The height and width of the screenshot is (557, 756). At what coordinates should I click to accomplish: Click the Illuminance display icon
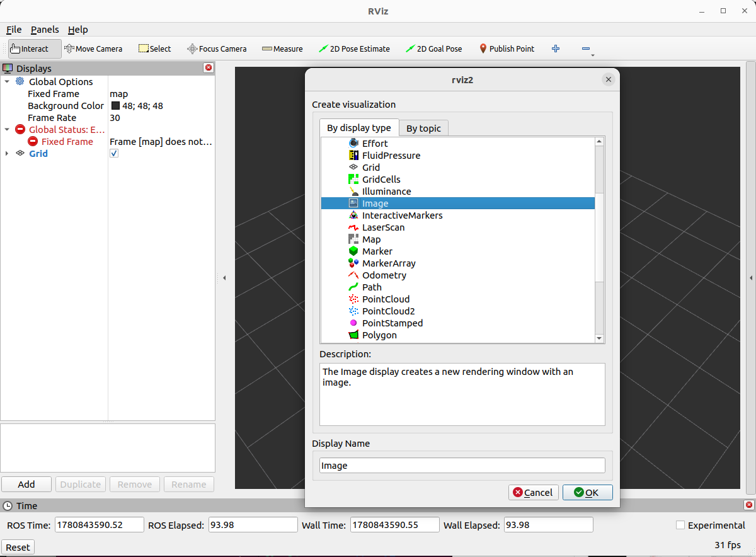353,191
